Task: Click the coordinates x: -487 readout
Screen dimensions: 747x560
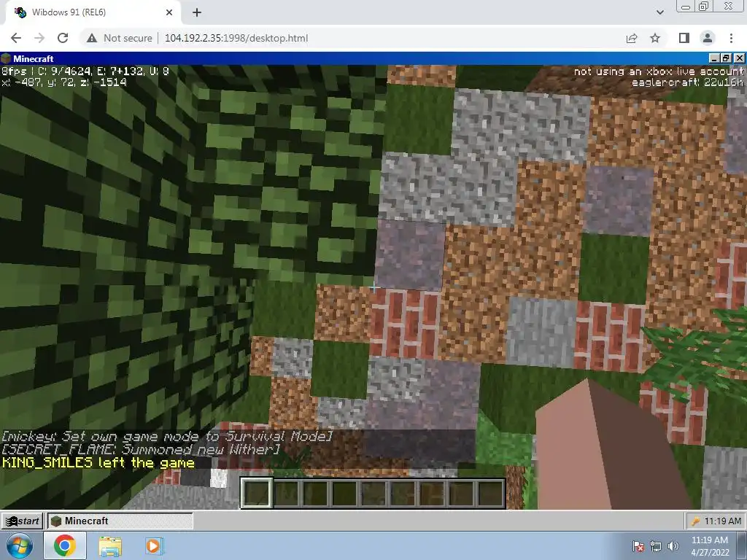Action: click(x=64, y=82)
